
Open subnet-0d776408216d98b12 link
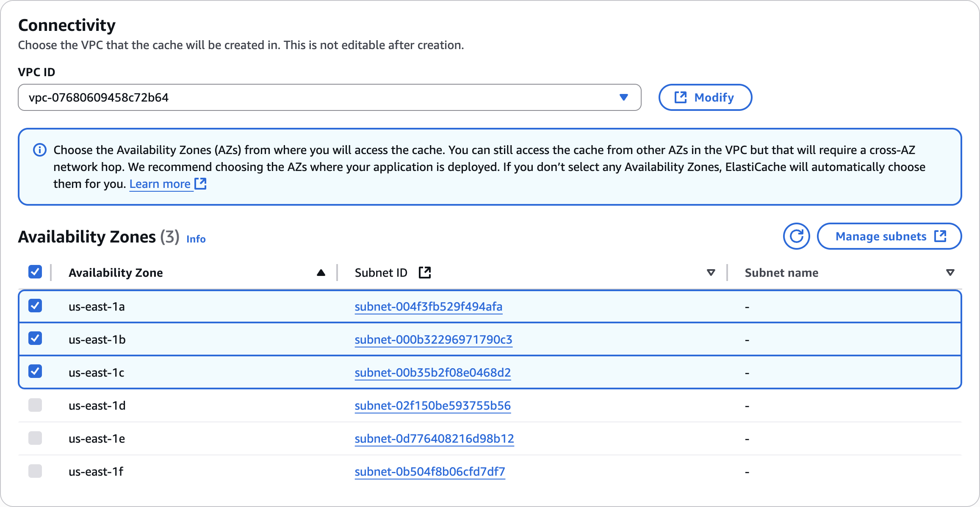pyautogui.click(x=434, y=438)
